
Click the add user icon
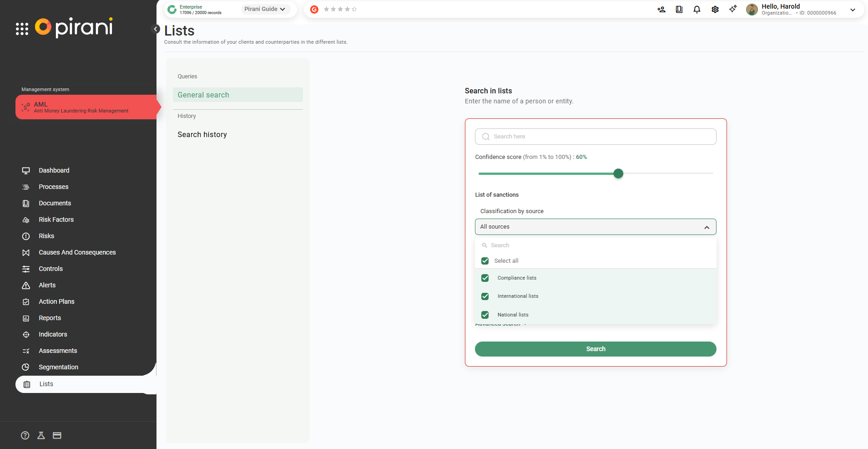[661, 10]
